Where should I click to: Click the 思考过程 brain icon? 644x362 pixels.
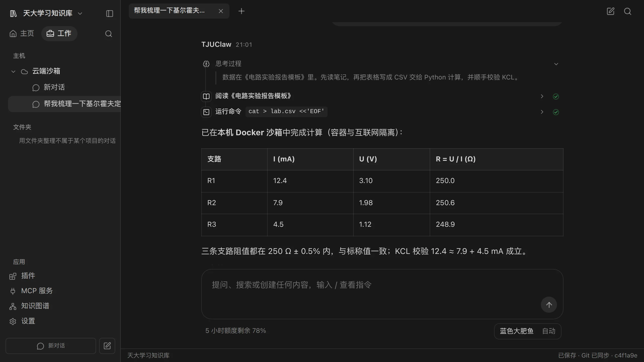tap(206, 64)
